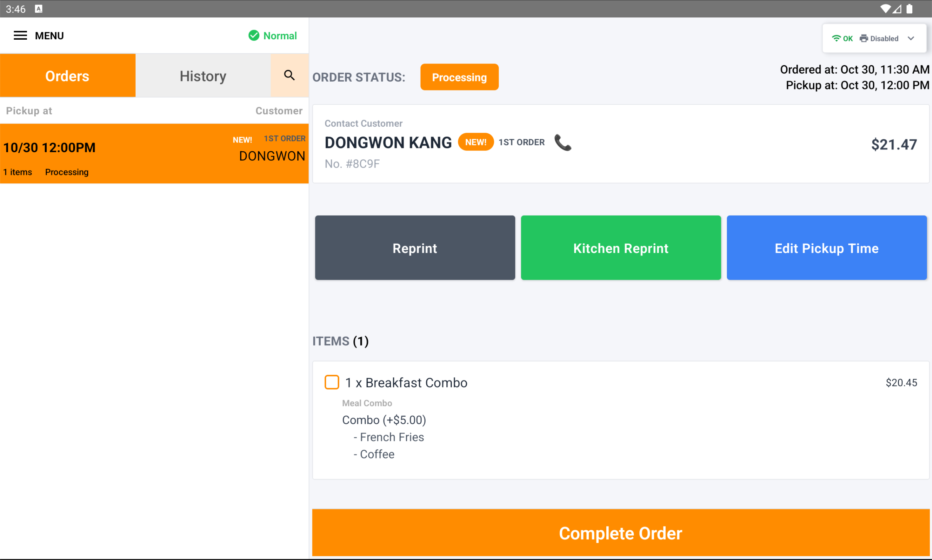Open the hamburger MENU icon
Image resolution: width=932 pixels, height=560 pixels.
pos(20,35)
